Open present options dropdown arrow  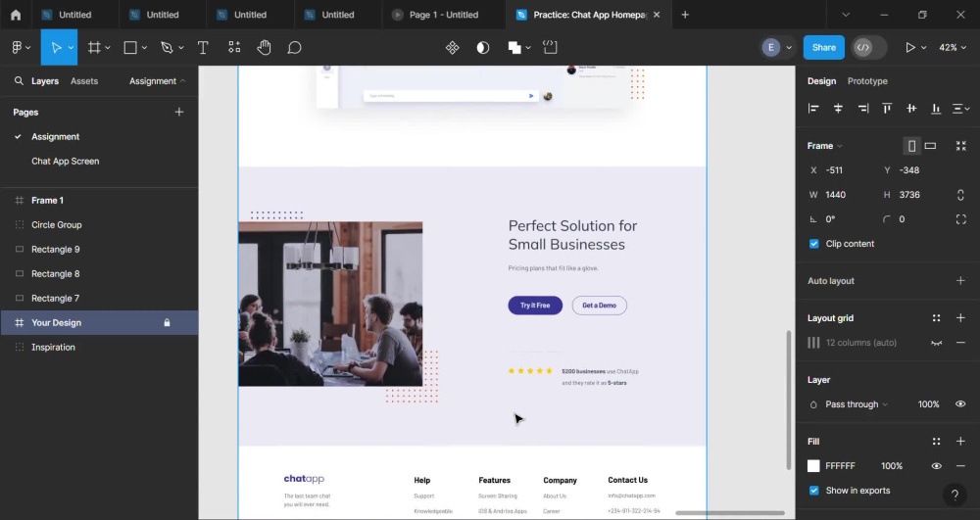924,47
